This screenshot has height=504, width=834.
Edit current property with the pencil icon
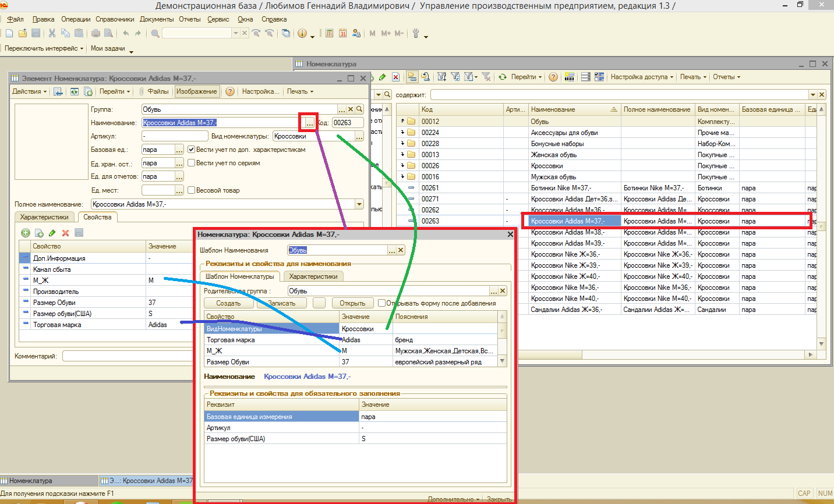(x=52, y=233)
